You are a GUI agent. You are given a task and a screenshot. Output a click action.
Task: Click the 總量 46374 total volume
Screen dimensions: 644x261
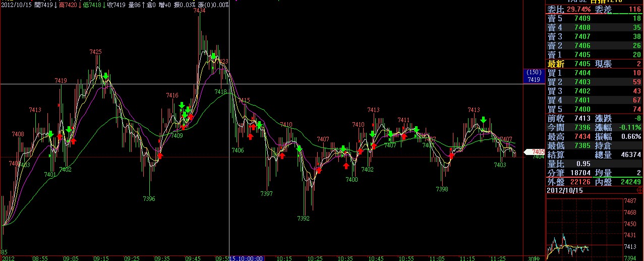tap(631, 154)
